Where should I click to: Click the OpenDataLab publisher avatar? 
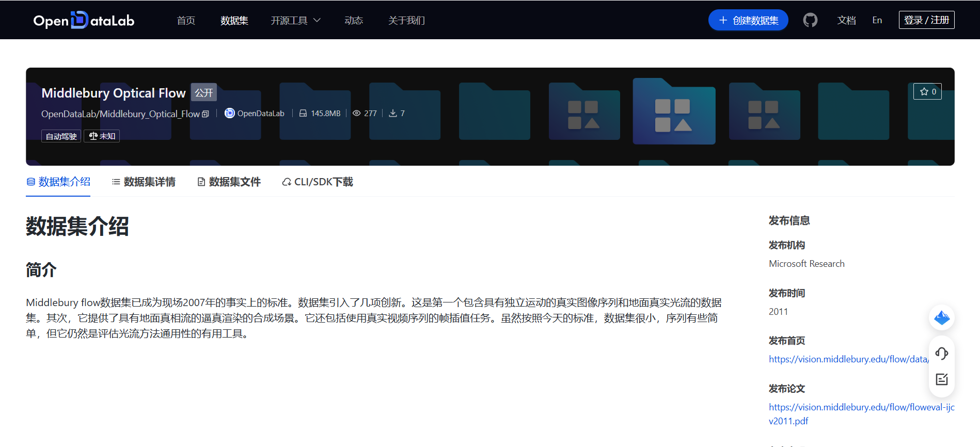coord(229,113)
